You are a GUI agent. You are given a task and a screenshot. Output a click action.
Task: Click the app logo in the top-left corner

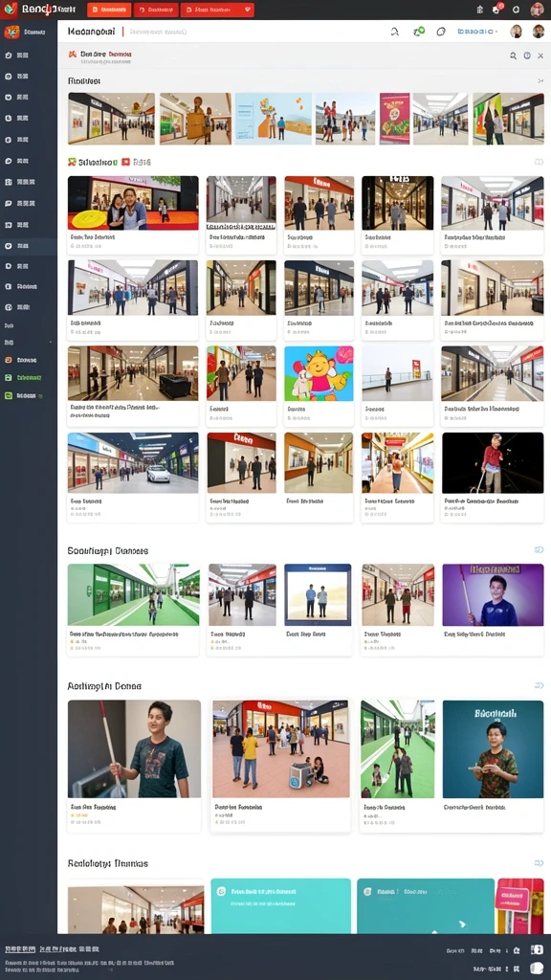pyautogui.click(x=11, y=9)
